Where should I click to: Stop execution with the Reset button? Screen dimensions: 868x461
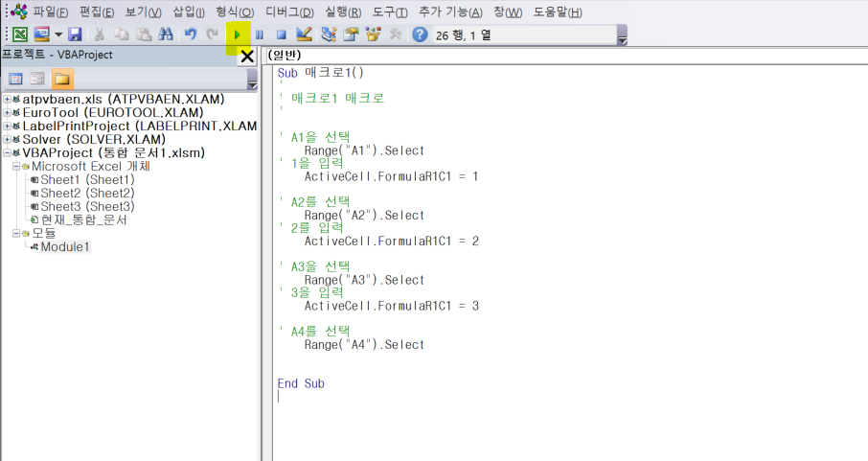coord(282,35)
